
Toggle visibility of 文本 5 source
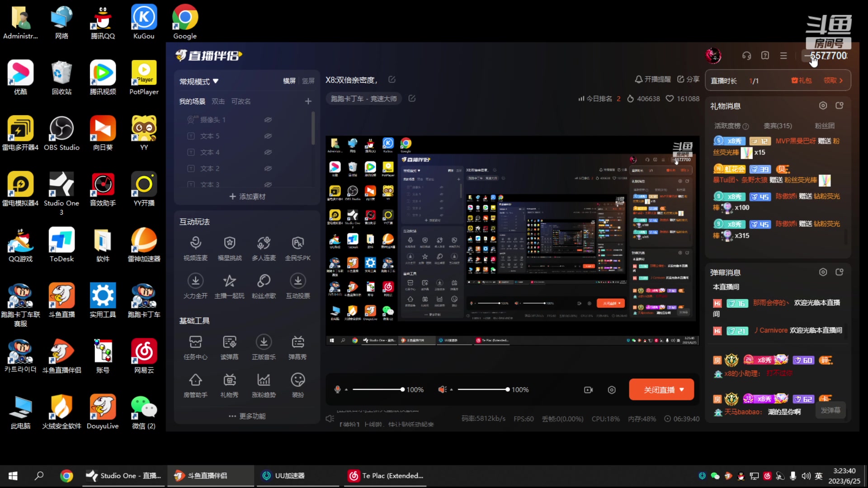point(268,136)
